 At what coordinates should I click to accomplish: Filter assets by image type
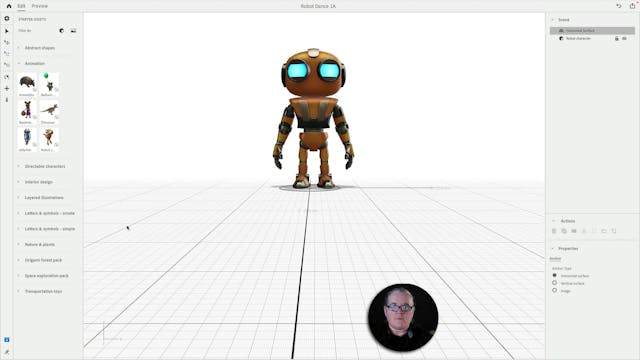point(73,31)
